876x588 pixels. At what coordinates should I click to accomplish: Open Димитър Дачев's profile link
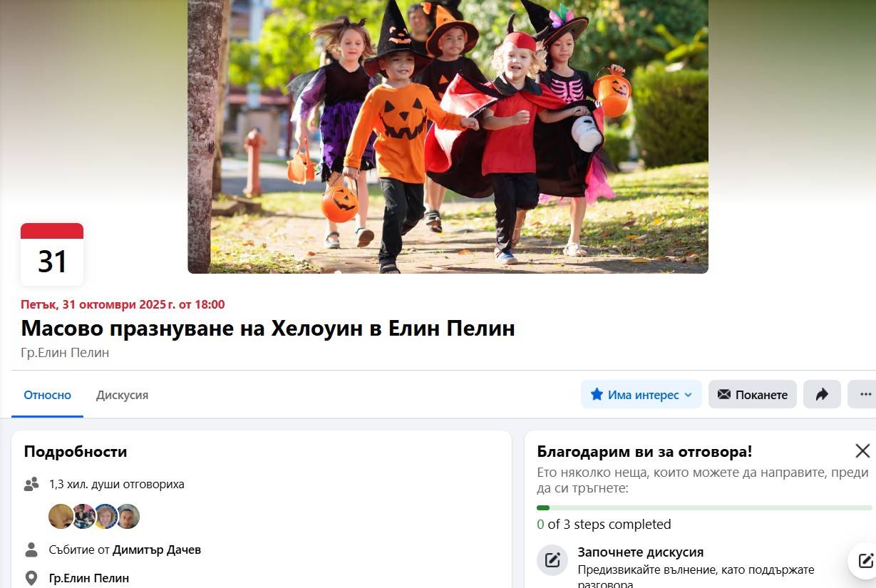pos(157,550)
